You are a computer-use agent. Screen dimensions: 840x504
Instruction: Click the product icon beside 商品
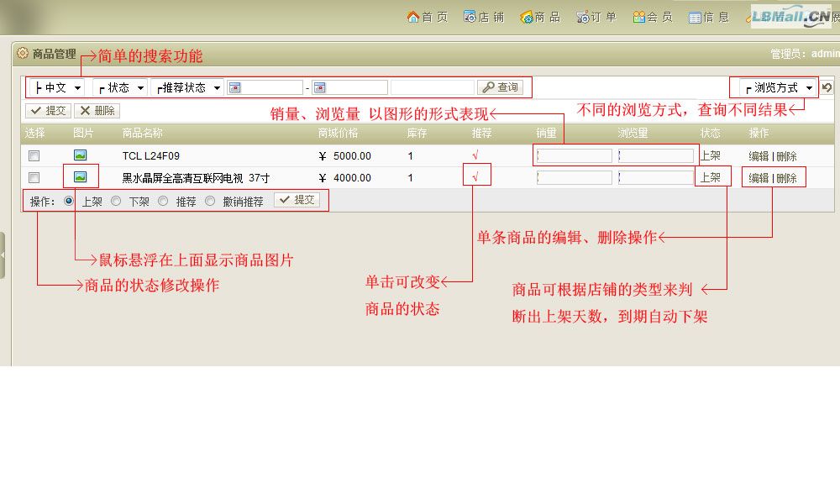click(526, 17)
